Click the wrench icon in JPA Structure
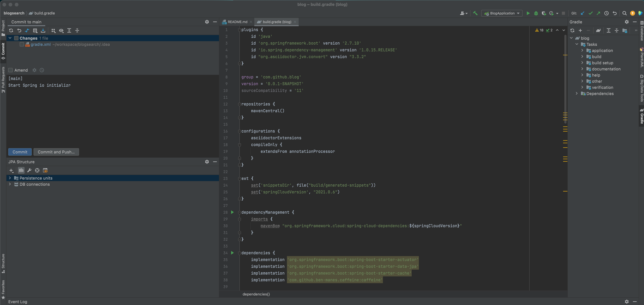This screenshot has height=305, width=644. tap(29, 170)
